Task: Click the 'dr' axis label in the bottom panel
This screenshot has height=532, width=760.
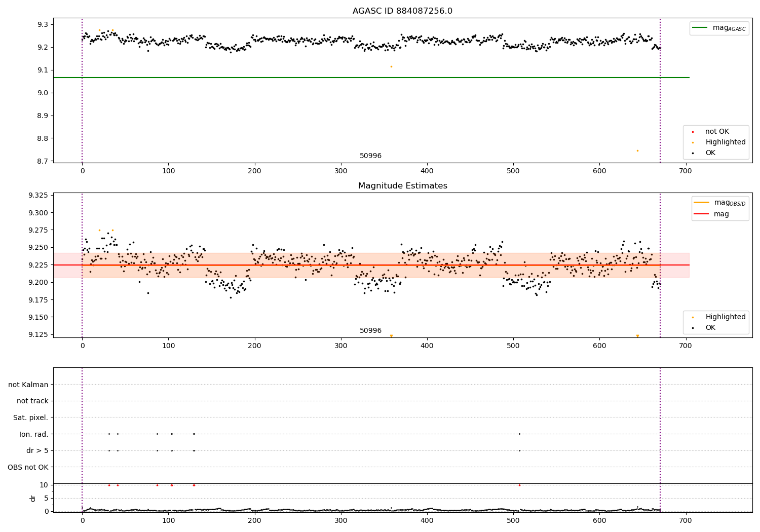Action: coord(33,498)
